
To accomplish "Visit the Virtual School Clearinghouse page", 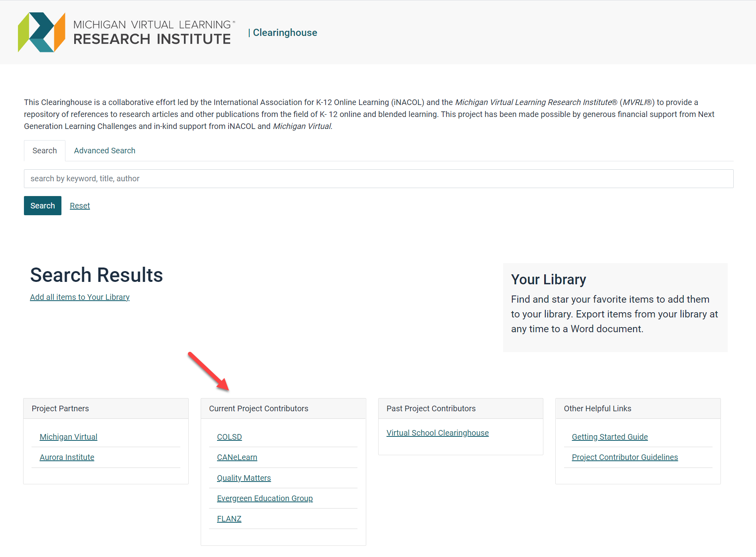I will pos(437,432).
